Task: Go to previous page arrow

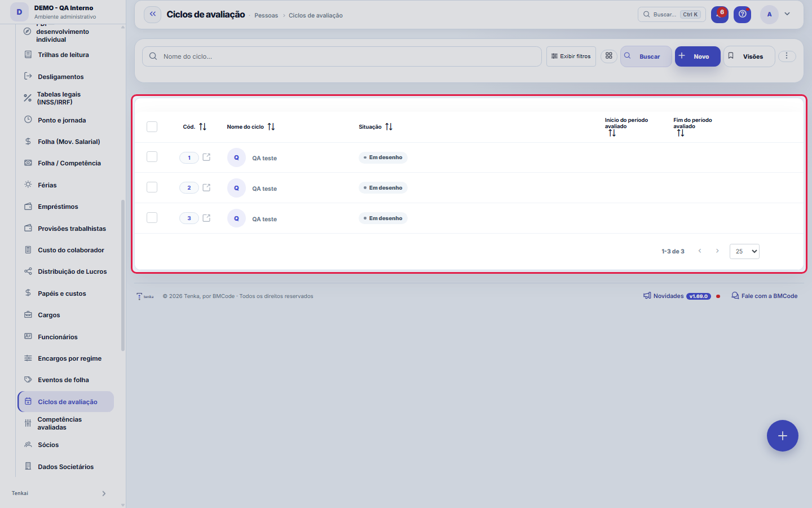Action: (x=700, y=251)
